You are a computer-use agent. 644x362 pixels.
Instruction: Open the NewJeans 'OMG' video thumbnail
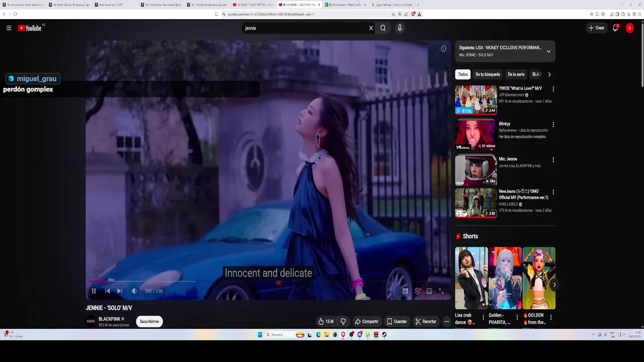pyautogui.click(x=476, y=203)
